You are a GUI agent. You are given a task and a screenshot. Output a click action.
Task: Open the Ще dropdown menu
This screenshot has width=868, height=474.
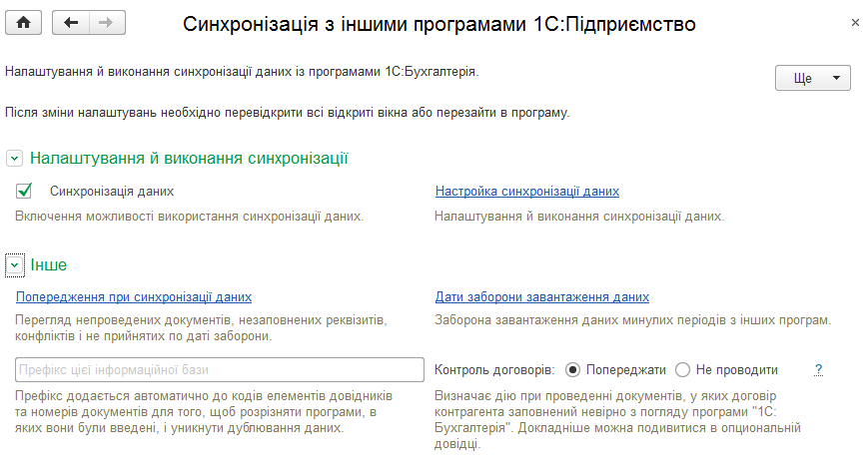tap(812, 78)
